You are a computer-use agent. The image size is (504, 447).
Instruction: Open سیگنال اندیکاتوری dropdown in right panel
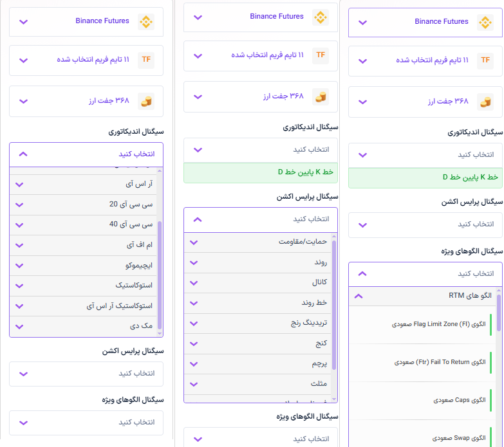(425, 155)
